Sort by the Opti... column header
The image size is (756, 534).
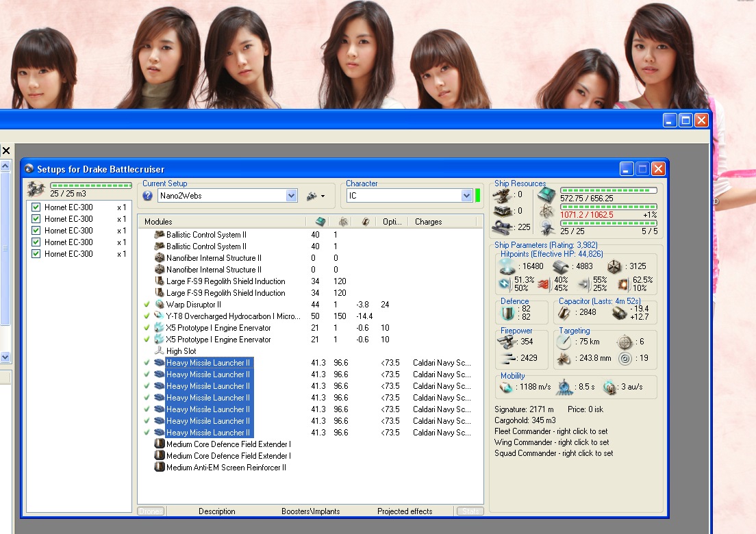[392, 222]
